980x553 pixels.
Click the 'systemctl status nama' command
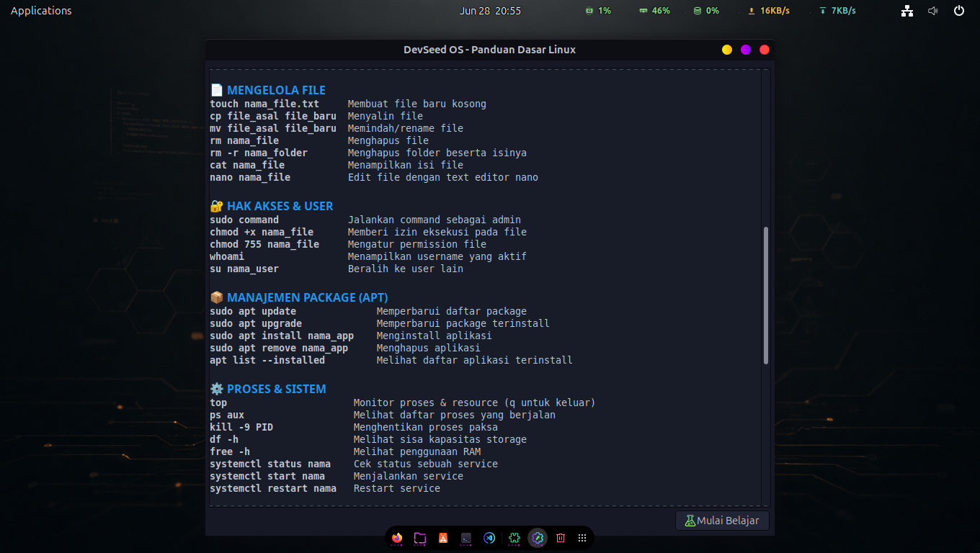coord(270,464)
